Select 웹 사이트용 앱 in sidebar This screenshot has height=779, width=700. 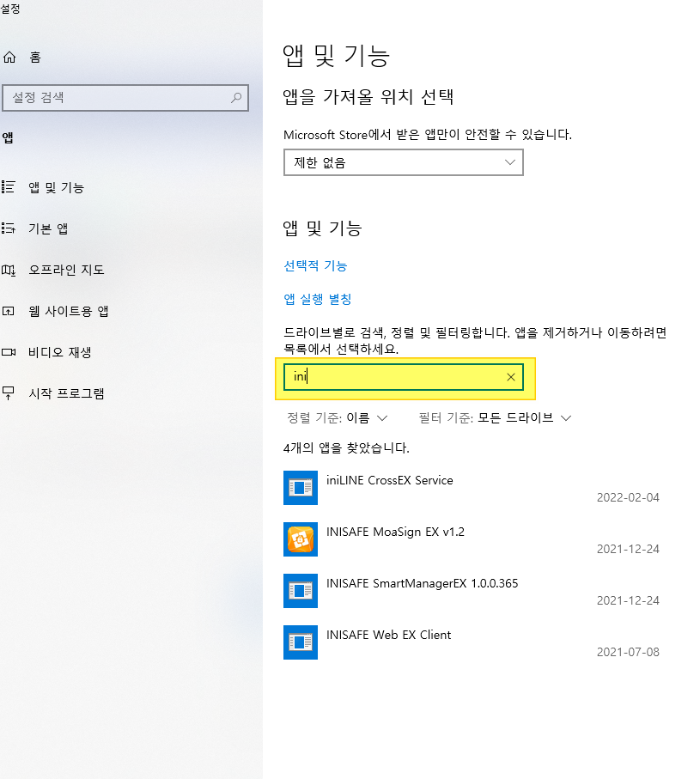point(68,311)
